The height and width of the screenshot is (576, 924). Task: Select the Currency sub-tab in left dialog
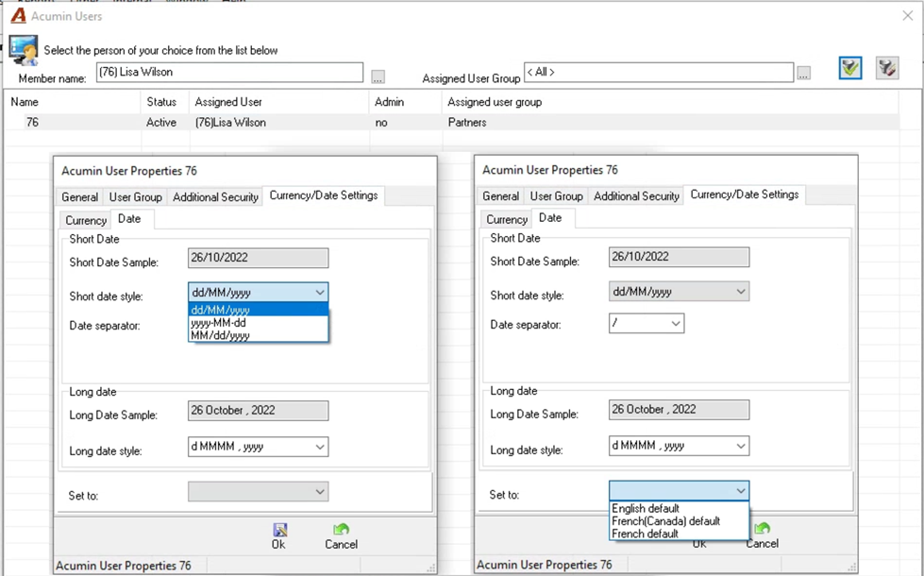click(86, 220)
